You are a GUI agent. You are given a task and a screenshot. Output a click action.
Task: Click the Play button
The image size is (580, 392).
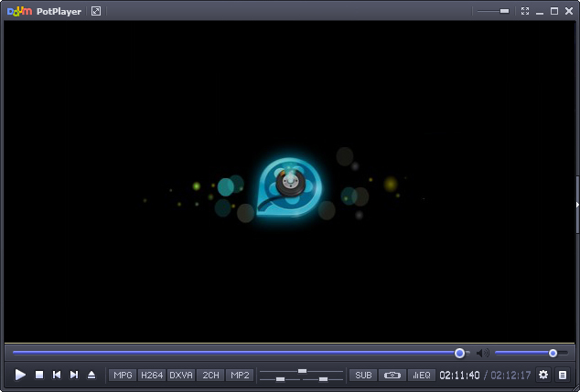click(20, 375)
